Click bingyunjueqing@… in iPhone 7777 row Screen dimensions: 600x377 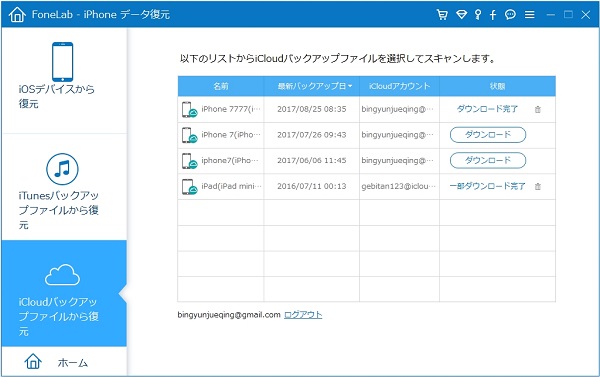coord(398,109)
